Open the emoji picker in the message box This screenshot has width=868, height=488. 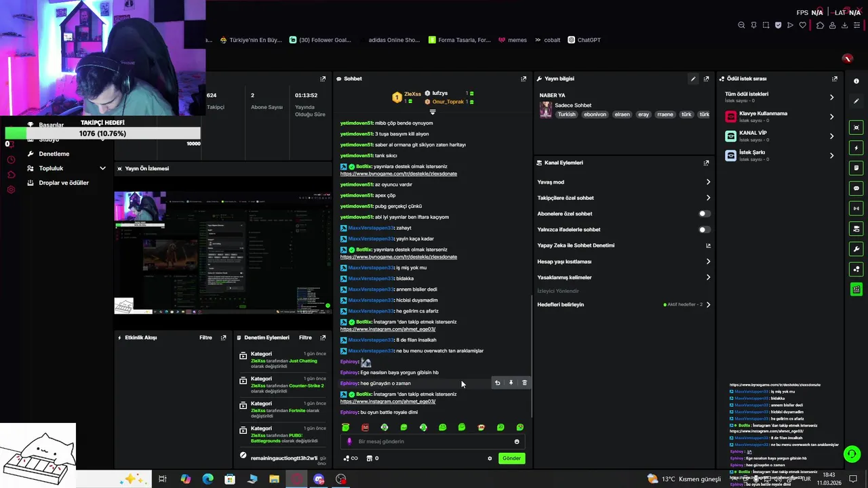pyautogui.click(x=517, y=442)
